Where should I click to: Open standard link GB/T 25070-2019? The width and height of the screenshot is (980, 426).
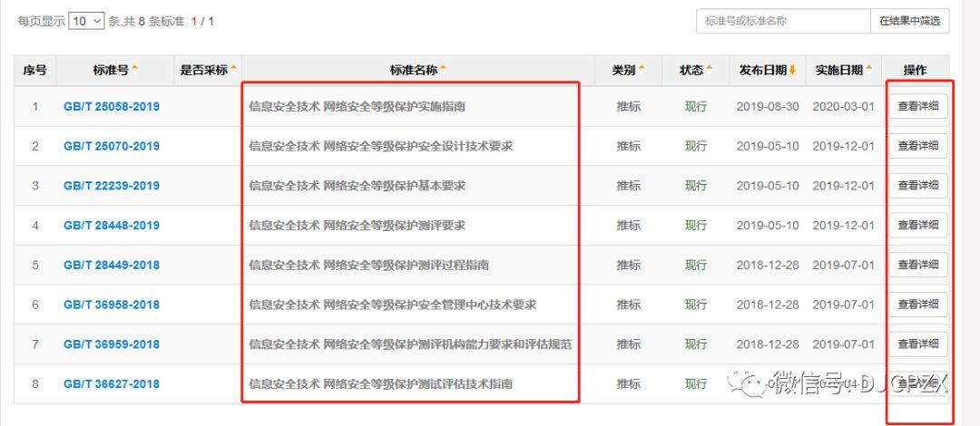pos(112,146)
